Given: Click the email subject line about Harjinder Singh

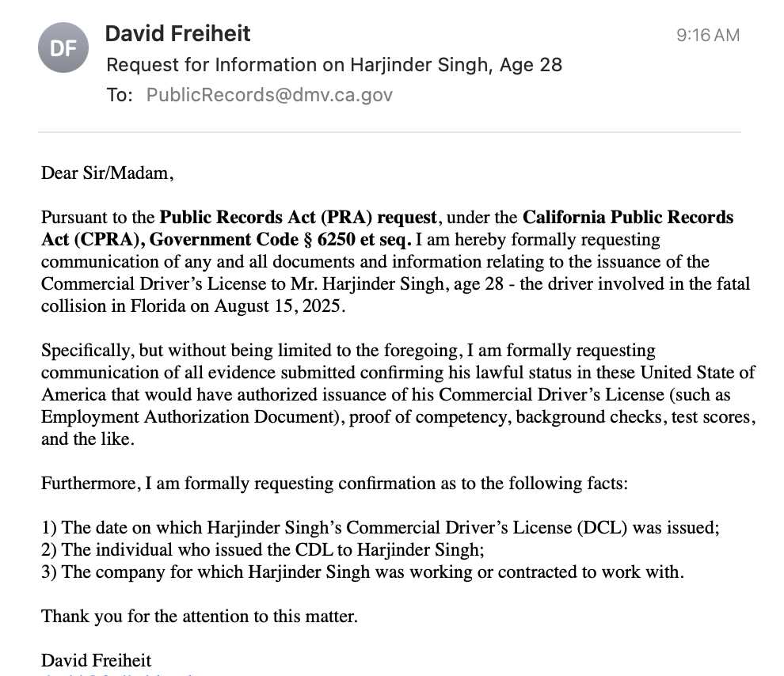Looking at the screenshot, I should [x=334, y=65].
